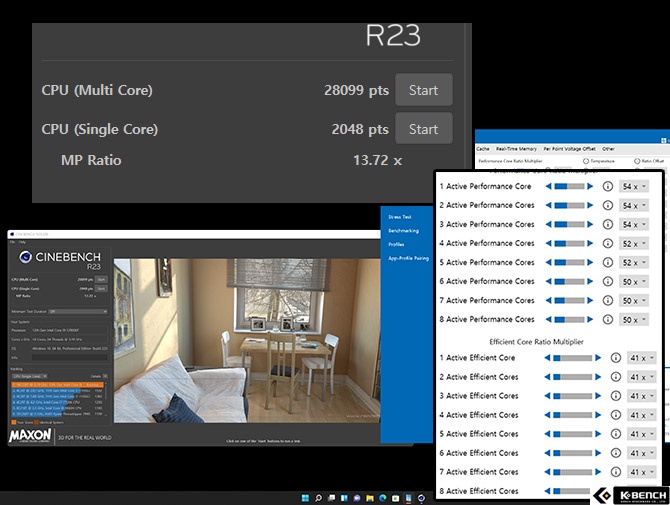Decrease 4 Active Performance Cores ratio with left arrow
This screenshot has width=670, height=505.
pos(549,243)
